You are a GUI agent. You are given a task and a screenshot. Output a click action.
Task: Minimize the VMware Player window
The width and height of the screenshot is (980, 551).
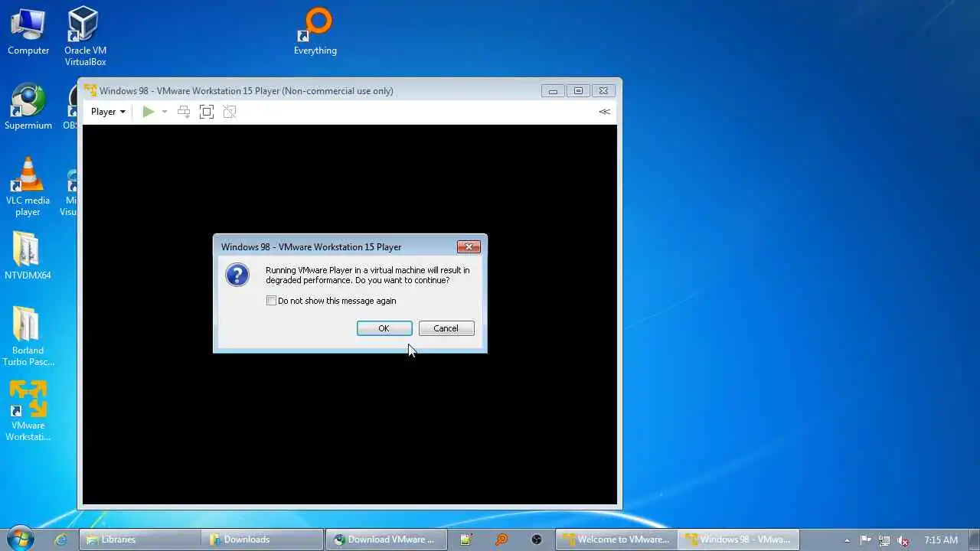point(553,91)
